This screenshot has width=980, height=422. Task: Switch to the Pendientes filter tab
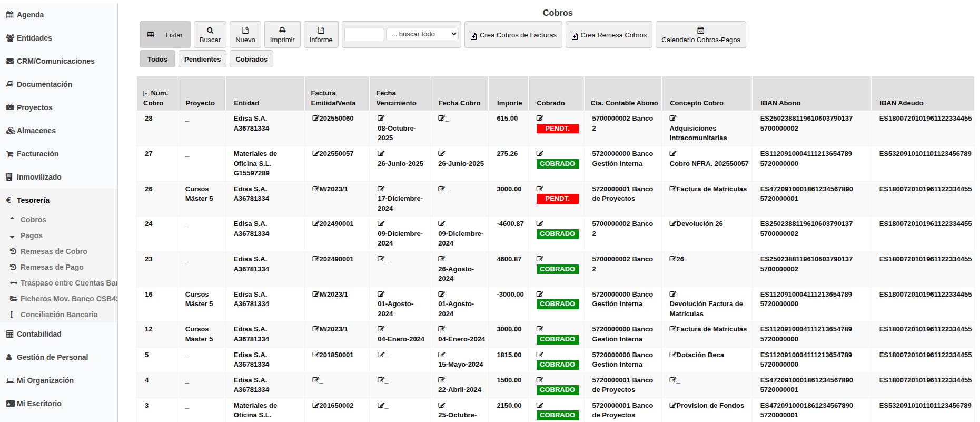(x=202, y=59)
